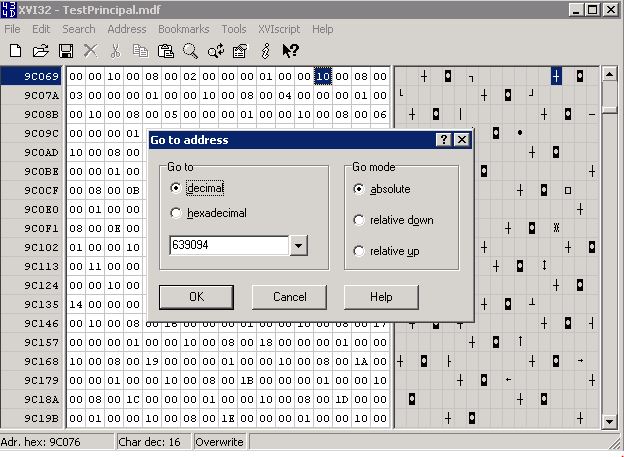Click the scrollbar down arrow
Viewport: 624px width, 457px height.
tap(609, 421)
